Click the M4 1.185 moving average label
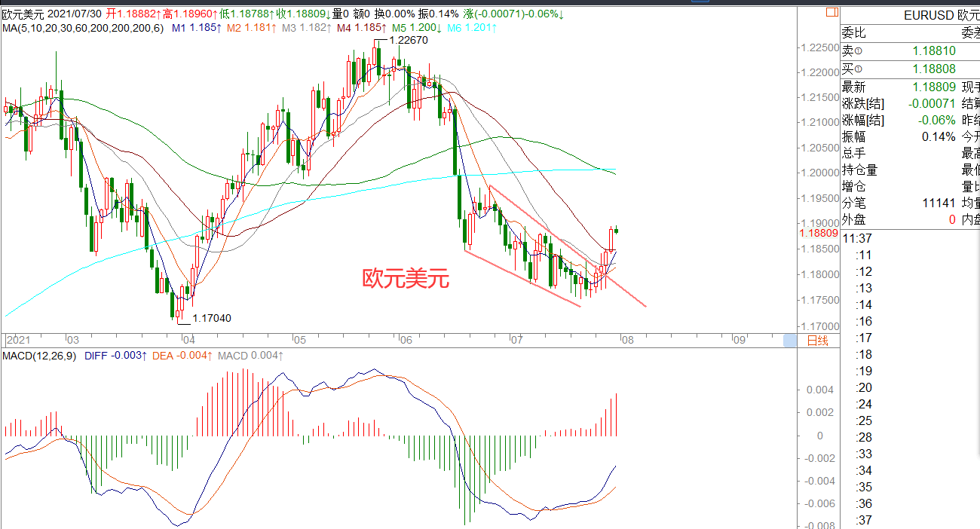Viewport: 980px width, 529px height. pyautogui.click(x=362, y=27)
